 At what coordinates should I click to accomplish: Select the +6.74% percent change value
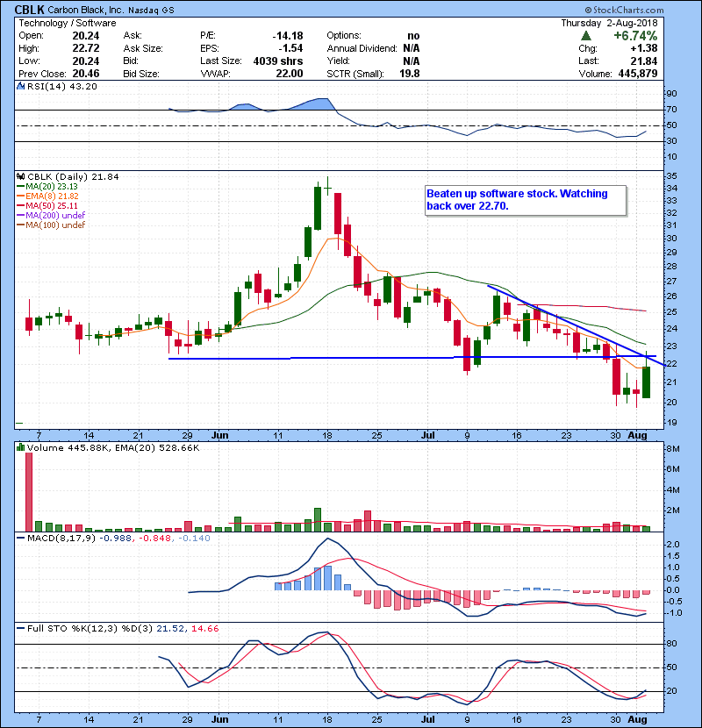coord(635,36)
